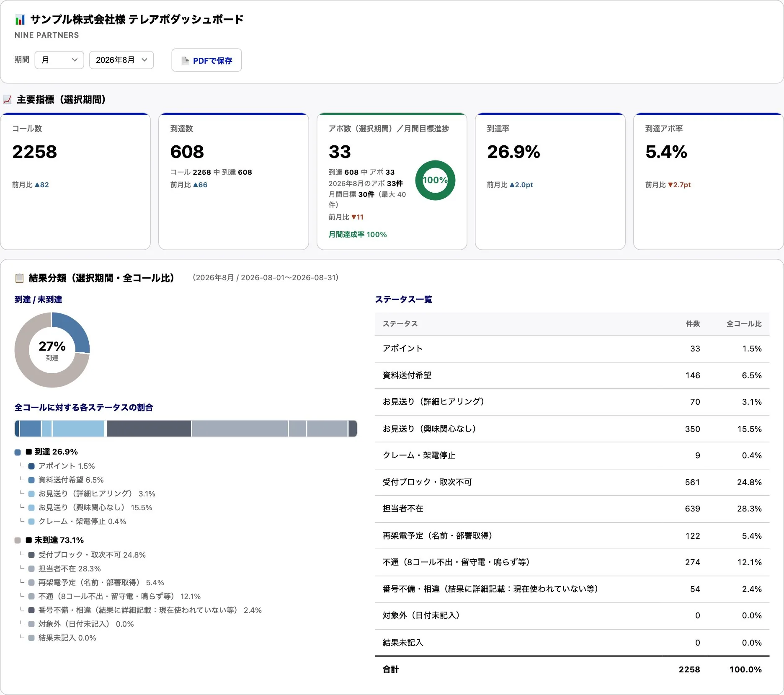The width and height of the screenshot is (784, 695).
Task: Click the 全コール比 column header
Action: pyautogui.click(x=744, y=324)
